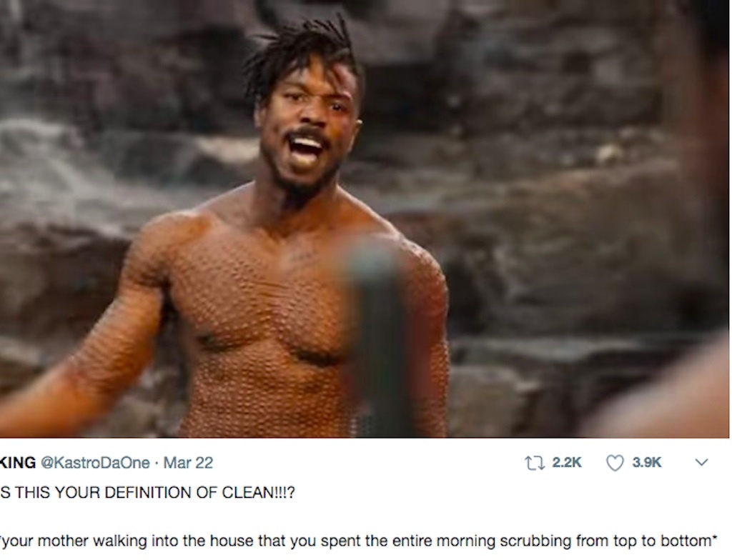Open the 2.2K retweet count
Screen dimensions: 732x560
(566, 462)
